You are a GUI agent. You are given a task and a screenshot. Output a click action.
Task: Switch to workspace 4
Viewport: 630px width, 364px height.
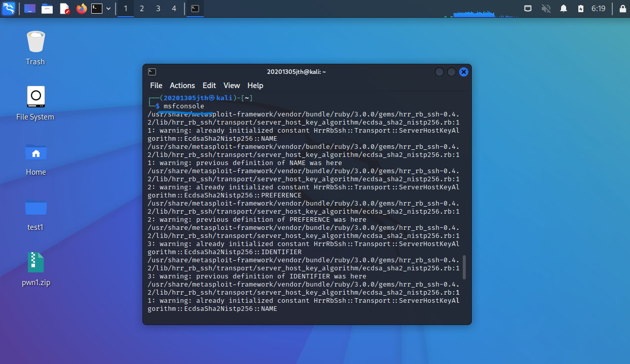click(x=174, y=9)
